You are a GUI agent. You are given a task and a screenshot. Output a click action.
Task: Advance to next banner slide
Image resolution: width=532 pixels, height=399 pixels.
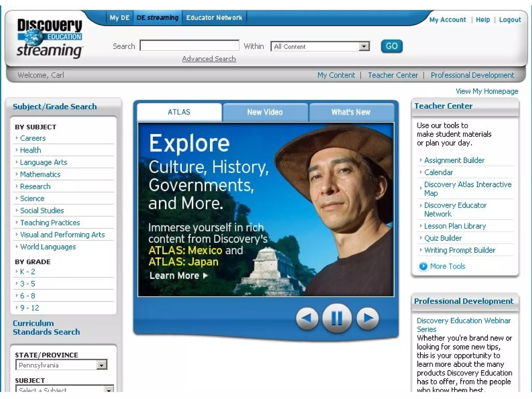[x=368, y=318]
